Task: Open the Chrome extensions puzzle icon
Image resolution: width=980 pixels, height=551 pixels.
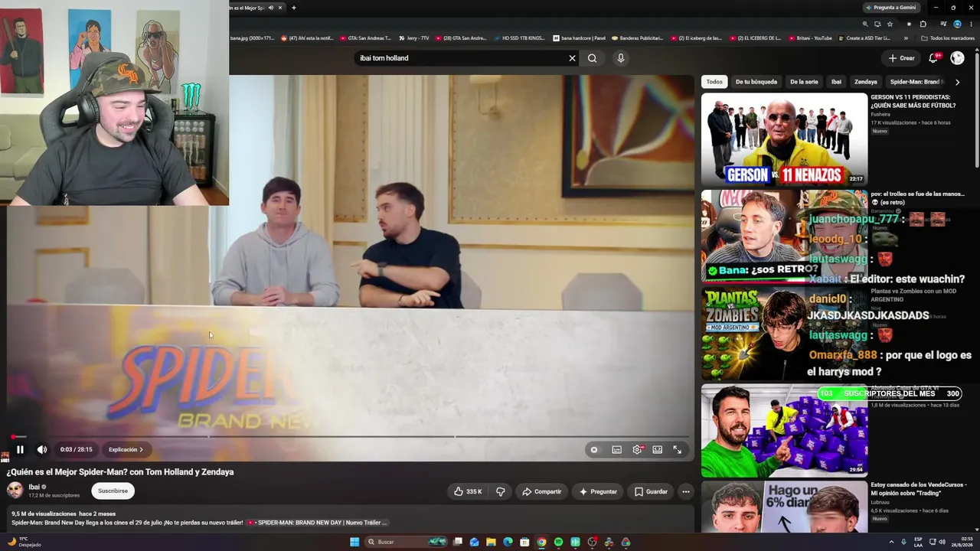Action: pos(923,24)
